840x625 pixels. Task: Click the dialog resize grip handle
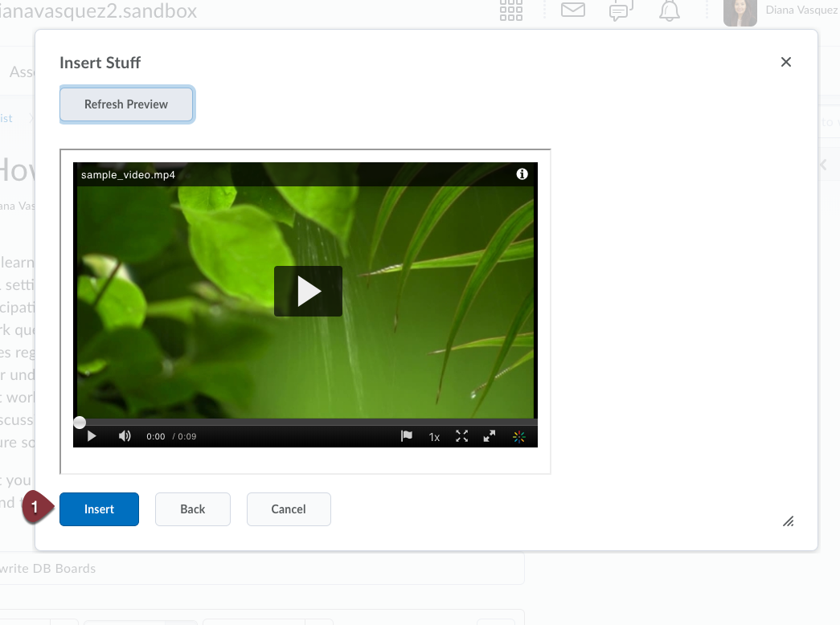click(x=789, y=521)
